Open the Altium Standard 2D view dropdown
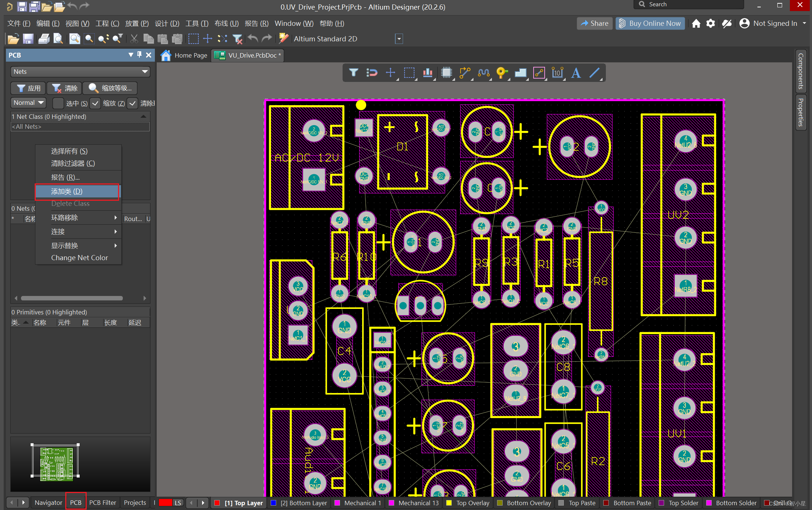 [x=399, y=39]
